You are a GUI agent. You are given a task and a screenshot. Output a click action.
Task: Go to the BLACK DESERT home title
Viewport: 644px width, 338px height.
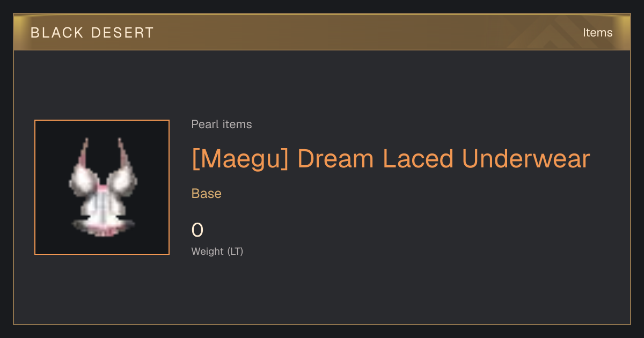tap(92, 33)
